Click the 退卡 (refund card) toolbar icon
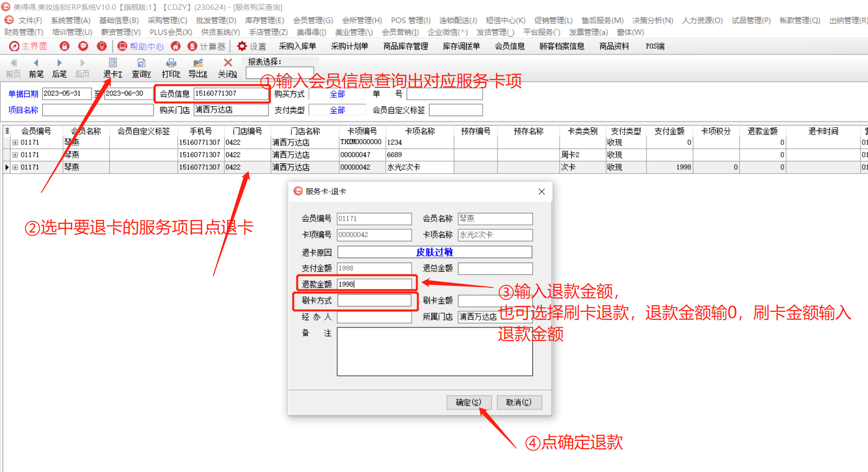868x472 pixels. coord(113,63)
